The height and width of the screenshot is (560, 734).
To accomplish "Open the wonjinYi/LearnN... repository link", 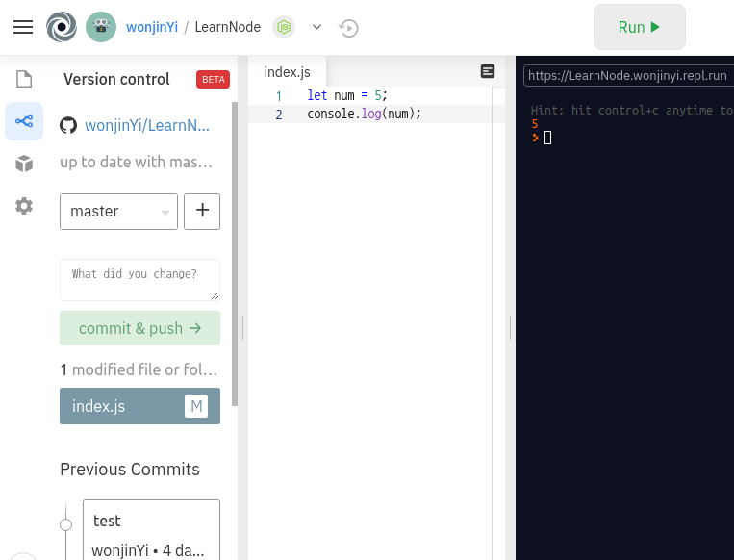I will click(147, 125).
